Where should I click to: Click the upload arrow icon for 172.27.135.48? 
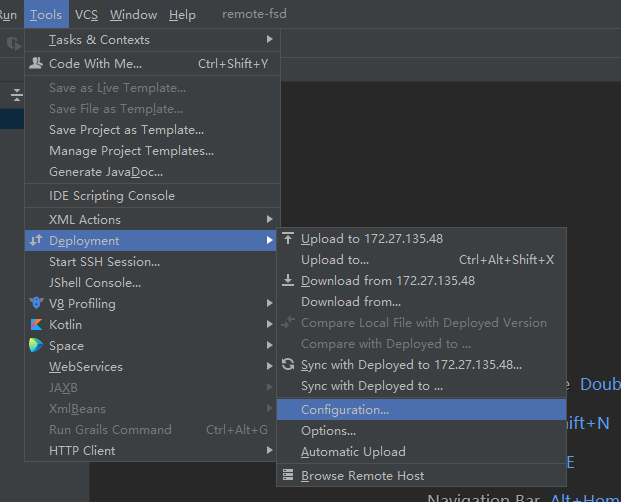289,239
